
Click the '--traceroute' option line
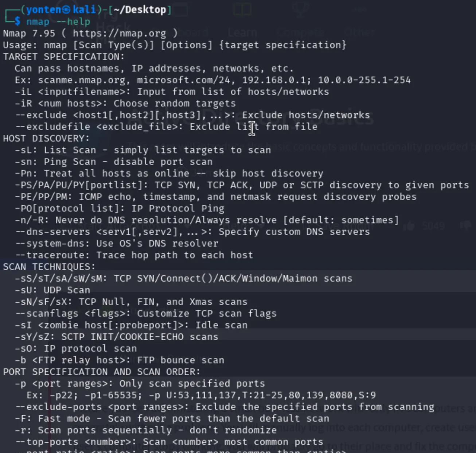[x=134, y=255]
